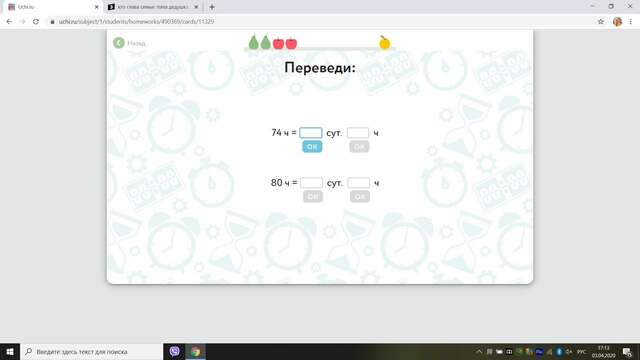Viewport: 640px width, 360px height.
Task: Show hidden system tray icons
Action: click(479, 351)
